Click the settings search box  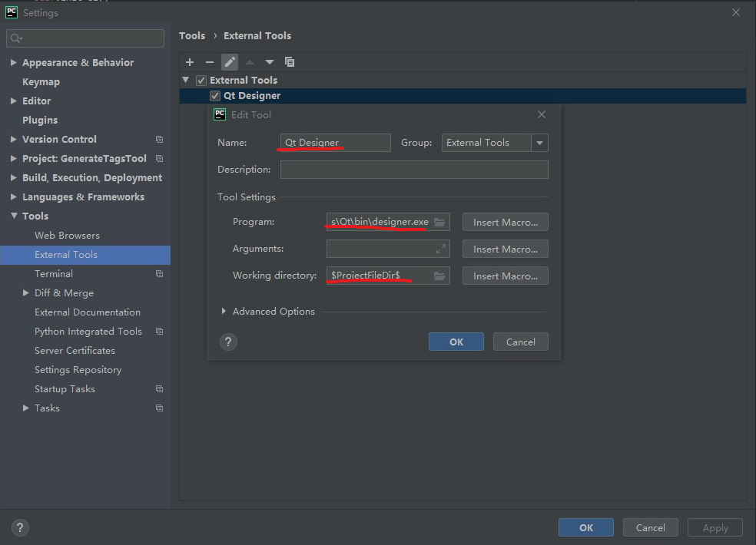click(85, 38)
